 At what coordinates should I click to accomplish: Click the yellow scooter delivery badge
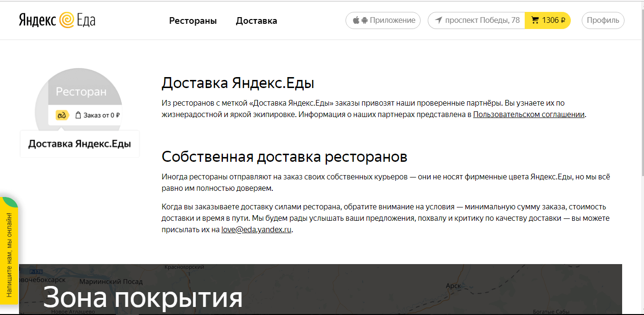pos(62,115)
